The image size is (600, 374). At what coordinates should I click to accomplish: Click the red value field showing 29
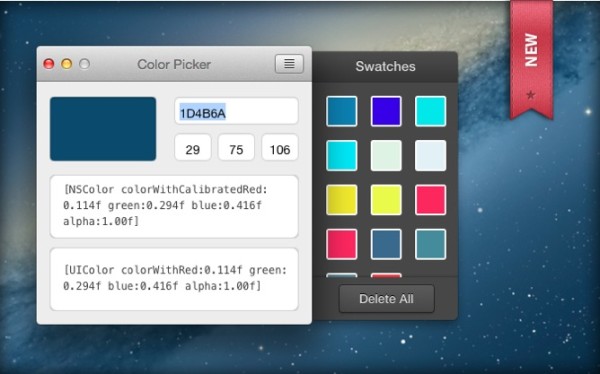point(193,147)
